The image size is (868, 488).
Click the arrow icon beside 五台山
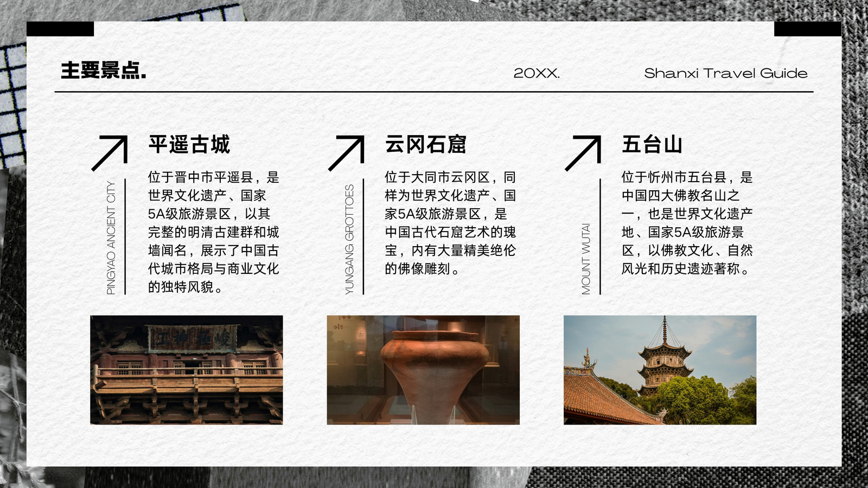coord(583,153)
